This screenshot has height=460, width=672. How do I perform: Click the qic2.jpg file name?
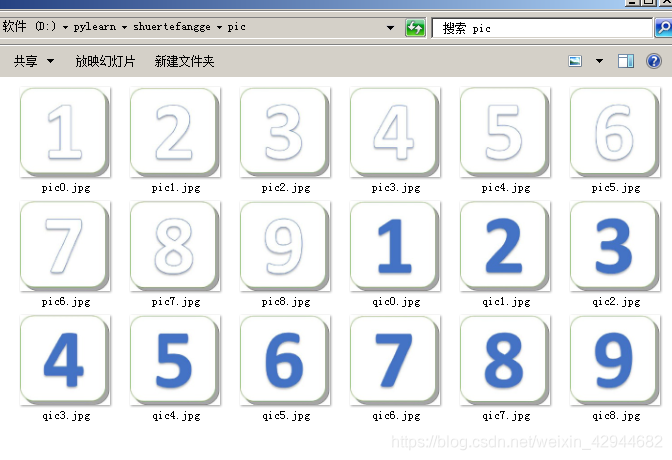click(616, 302)
